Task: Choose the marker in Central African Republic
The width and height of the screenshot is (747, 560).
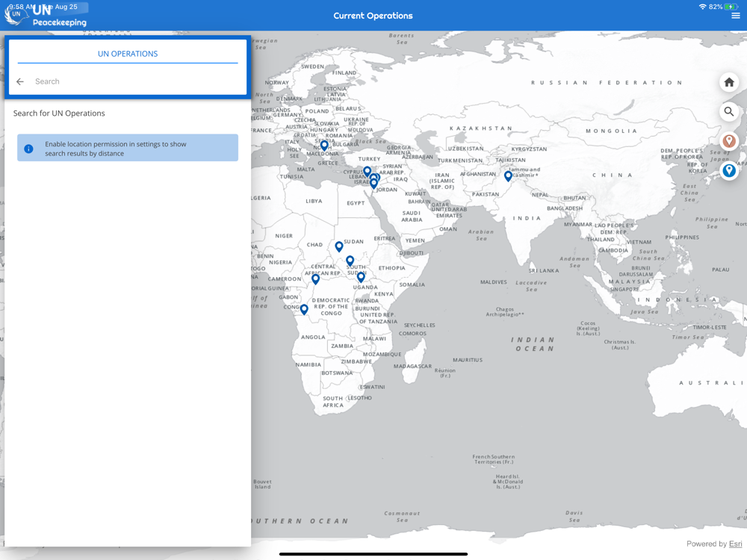Action: pyautogui.click(x=315, y=279)
